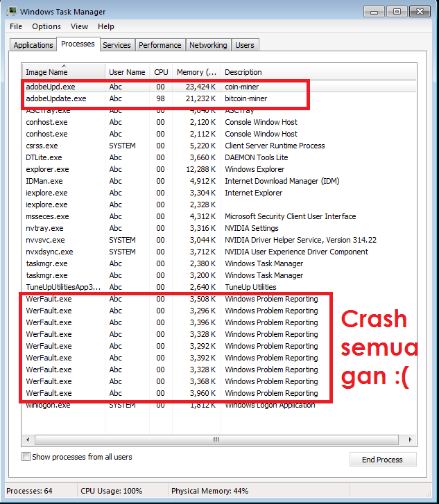
Task: Select taskmgr.exe using 2,380 K
Action: [218, 263]
